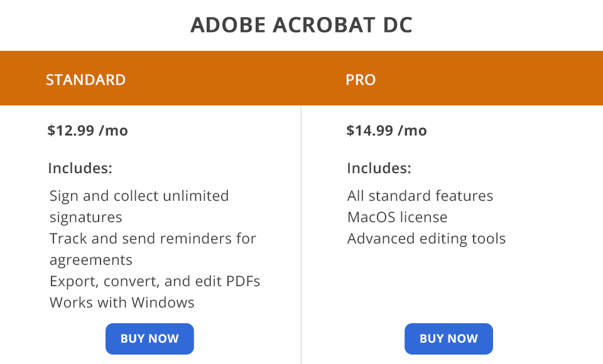Click the 'MacOS license' feature
Viewport: 603px width, 364px height.
pos(397,217)
